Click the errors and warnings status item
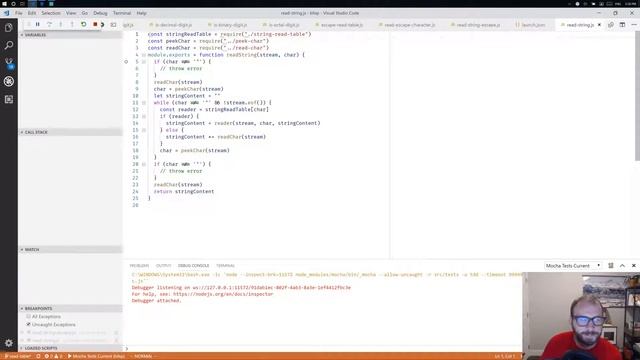The image size is (640, 360). (53, 356)
